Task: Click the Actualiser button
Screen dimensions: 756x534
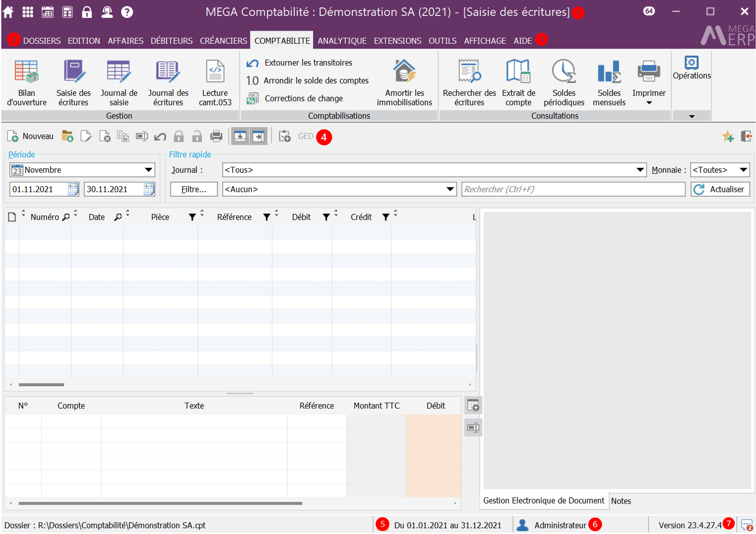Action: coord(720,189)
